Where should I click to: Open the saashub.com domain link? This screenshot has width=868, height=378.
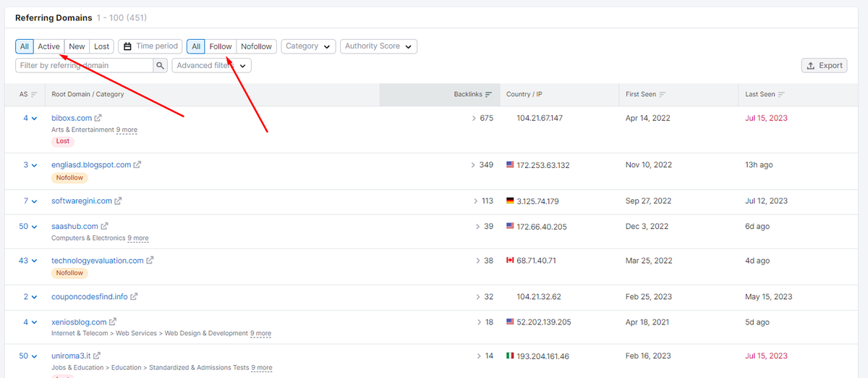pyautogui.click(x=75, y=227)
